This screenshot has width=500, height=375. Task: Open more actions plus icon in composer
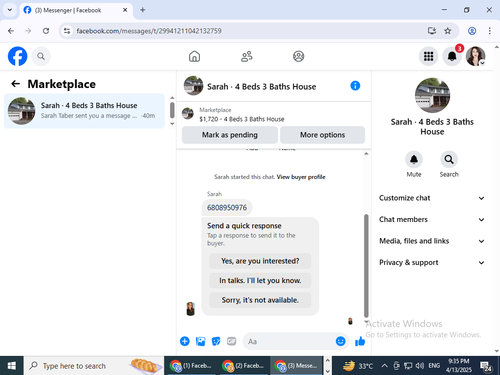[x=185, y=341]
